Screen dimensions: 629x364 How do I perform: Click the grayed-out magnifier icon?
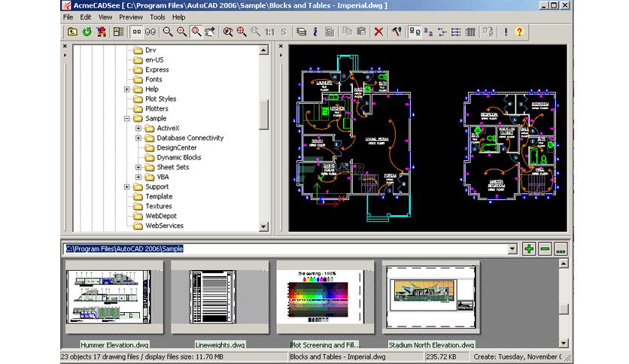[256, 32]
